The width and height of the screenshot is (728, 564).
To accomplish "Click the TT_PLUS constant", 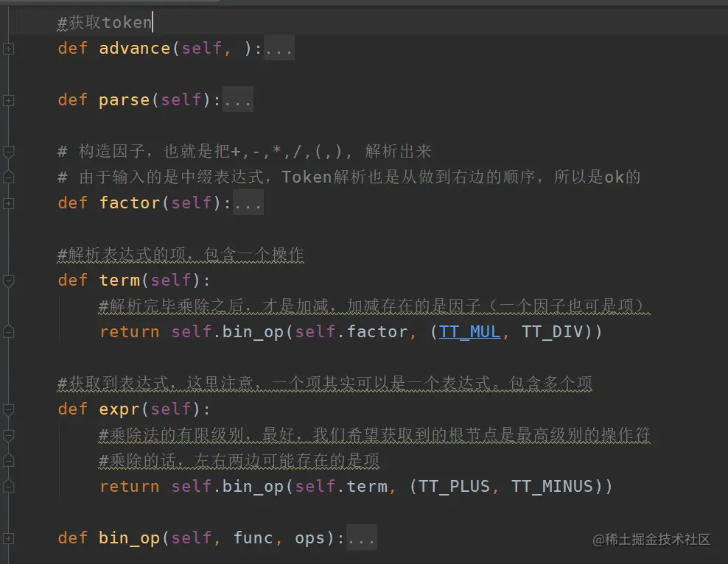I will pyautogui.click(x=454, y=487).
